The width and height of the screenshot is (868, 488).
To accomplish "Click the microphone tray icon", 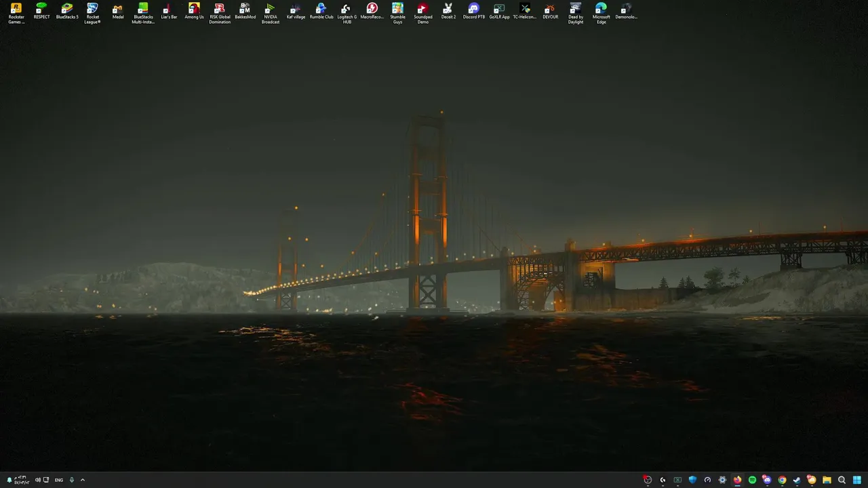I will 72,480.
